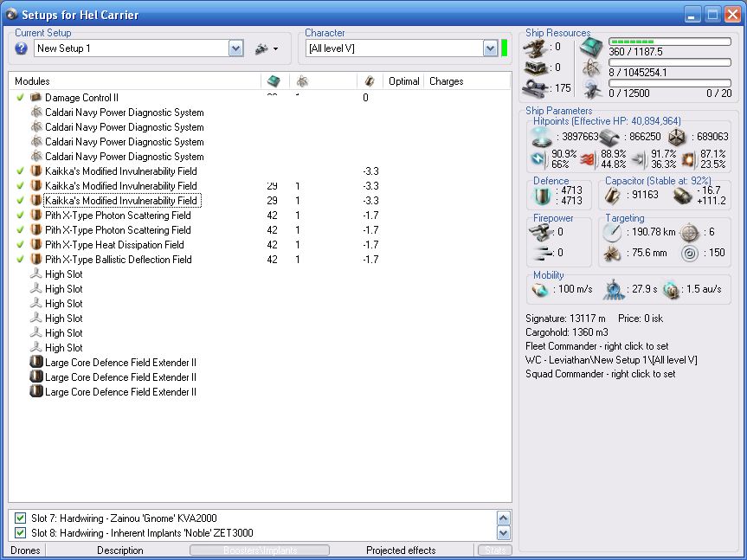The image size is (747, 560).
Task: Click the CPU usage progress bar
Action: [670, 42]
